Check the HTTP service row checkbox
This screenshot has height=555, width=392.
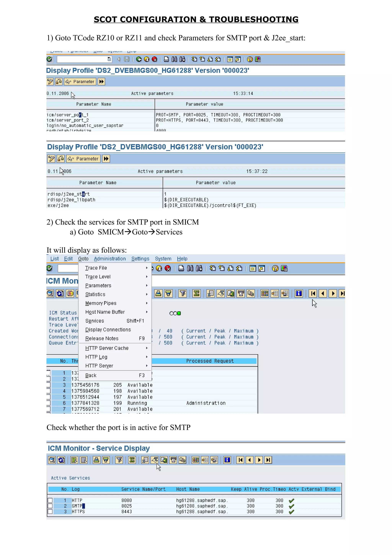click(50, 500)
